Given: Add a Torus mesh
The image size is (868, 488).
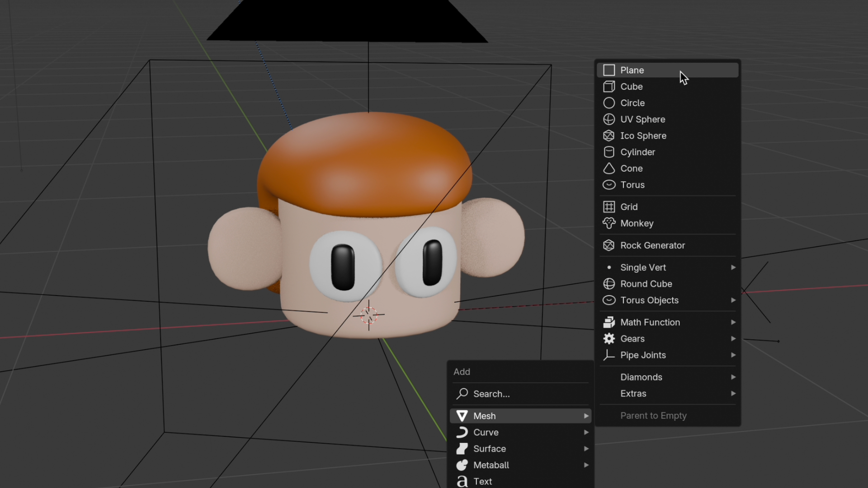Looking at the screenshot, I should [668, 185].
